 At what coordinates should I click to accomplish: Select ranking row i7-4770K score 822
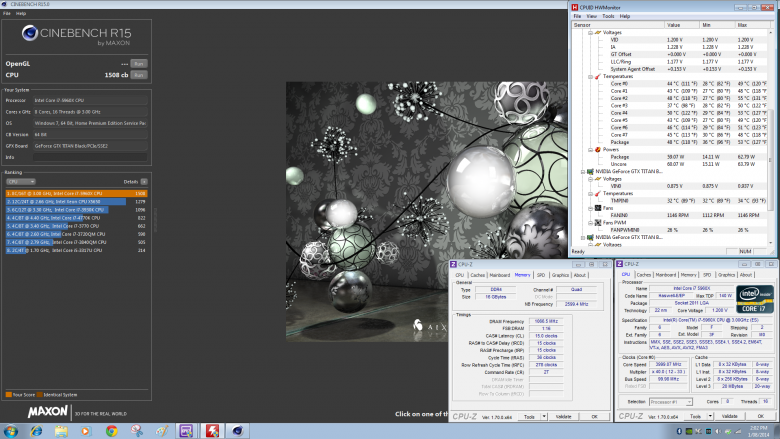coord(77,218)
